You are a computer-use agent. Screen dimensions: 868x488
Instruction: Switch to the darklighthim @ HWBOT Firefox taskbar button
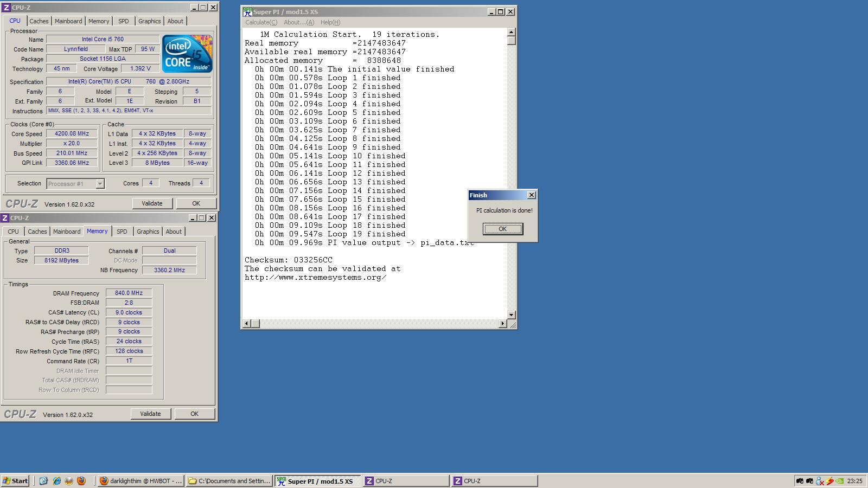(141, 481)
